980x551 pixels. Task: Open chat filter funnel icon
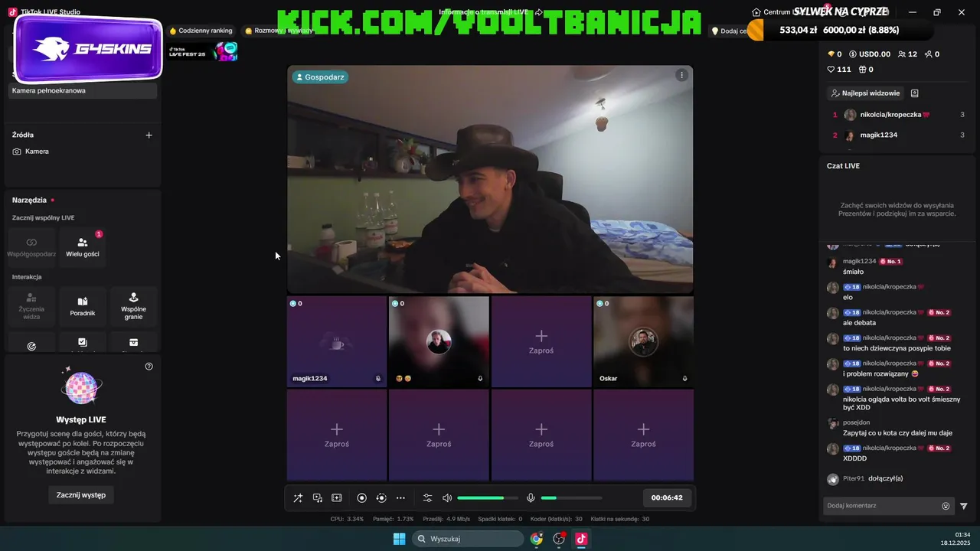[964, 506]
